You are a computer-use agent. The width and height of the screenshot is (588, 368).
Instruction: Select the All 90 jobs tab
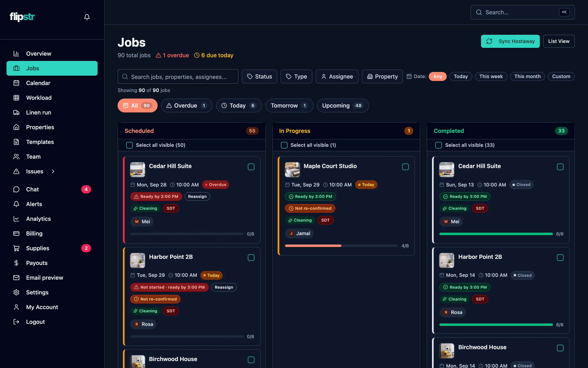tap(138, 105)
